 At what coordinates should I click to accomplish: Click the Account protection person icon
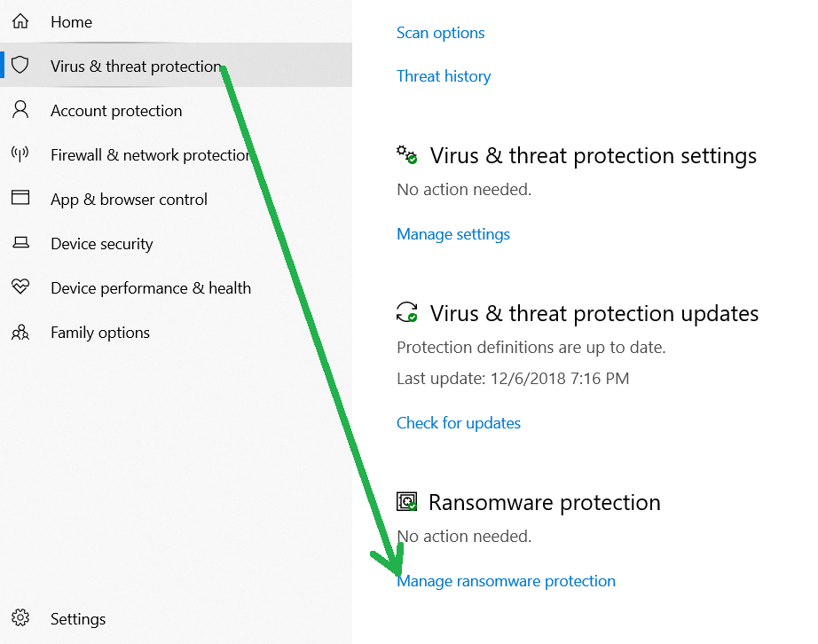coord(20,110)
